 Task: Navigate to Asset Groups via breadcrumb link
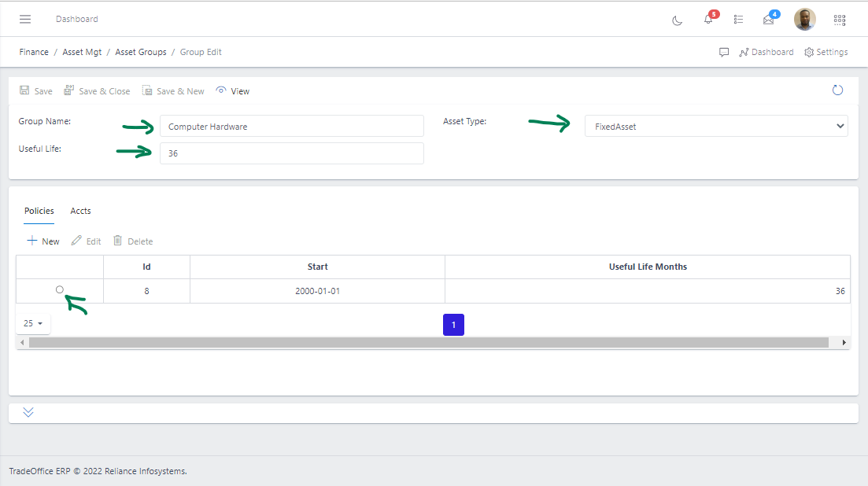click(x=140, y=52)
